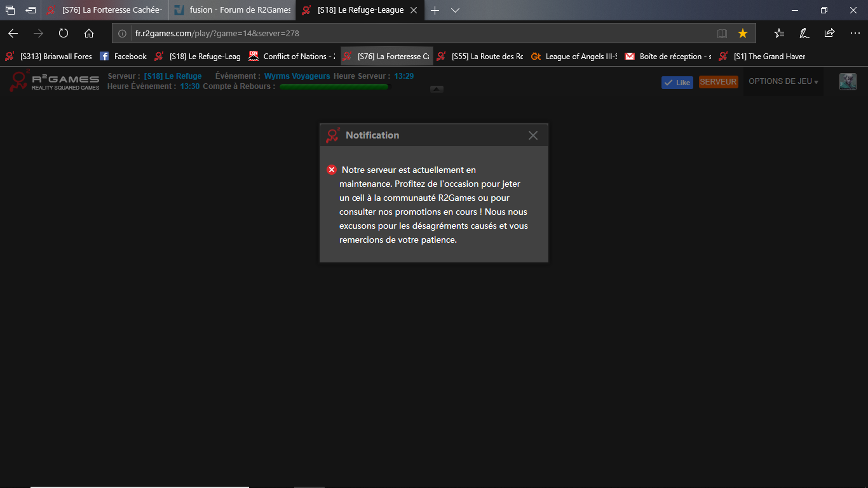
Task: Click the favorites star in address bar
Action: point(742,33)
